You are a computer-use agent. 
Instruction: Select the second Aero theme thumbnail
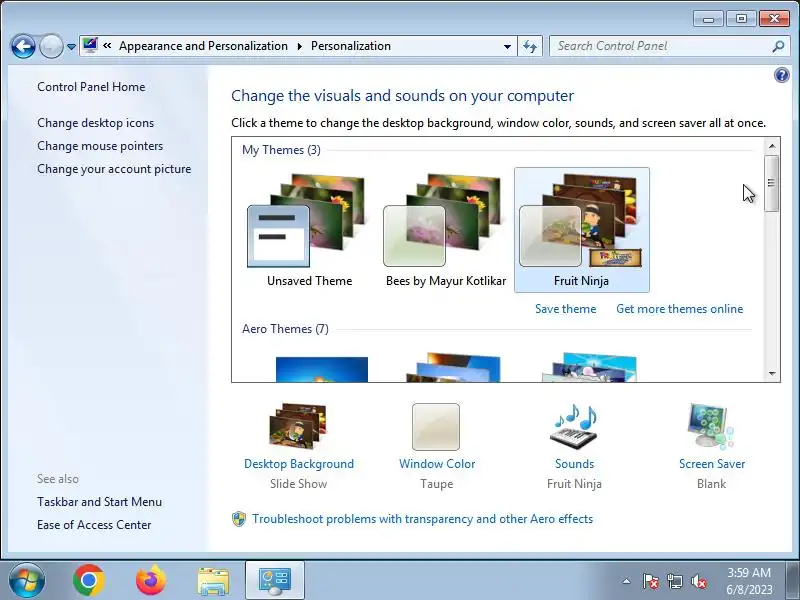tap(453, 367)
